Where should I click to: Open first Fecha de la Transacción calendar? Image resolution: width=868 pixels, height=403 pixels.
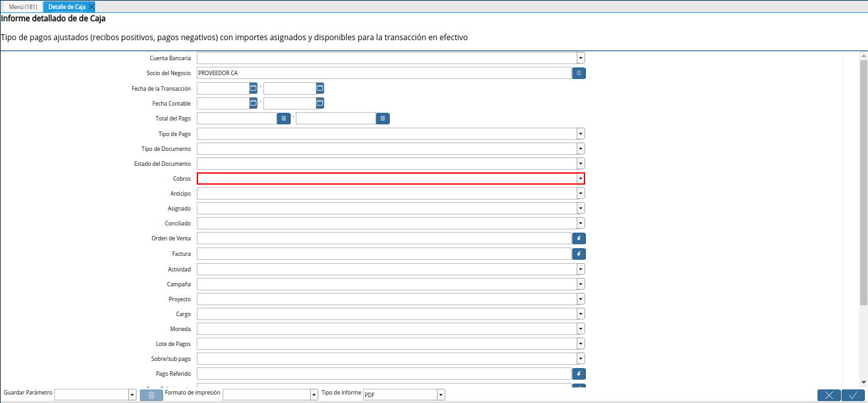click(x=254, y=88)
